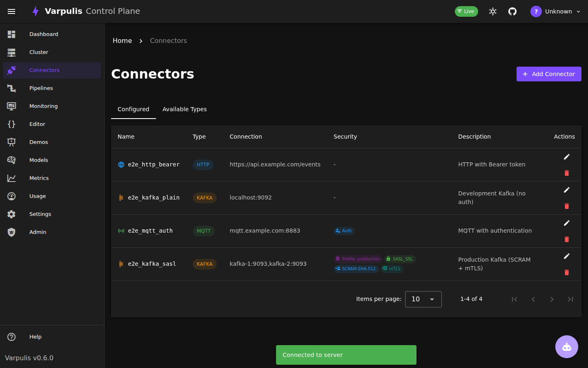Toggle the Live connection status badge
The width and height of the screenshot is (588, 368).
point(466,11)
